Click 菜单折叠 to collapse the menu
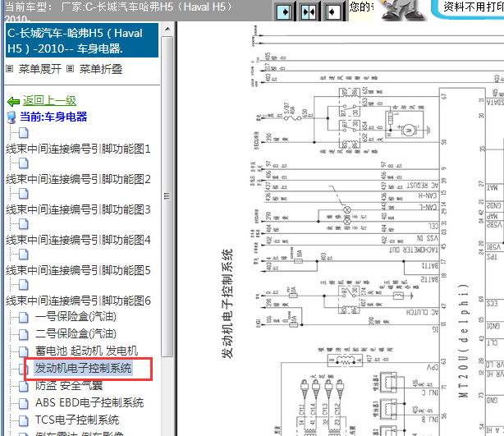The width and height of the screenshot is (504, 436). [101, 69]
